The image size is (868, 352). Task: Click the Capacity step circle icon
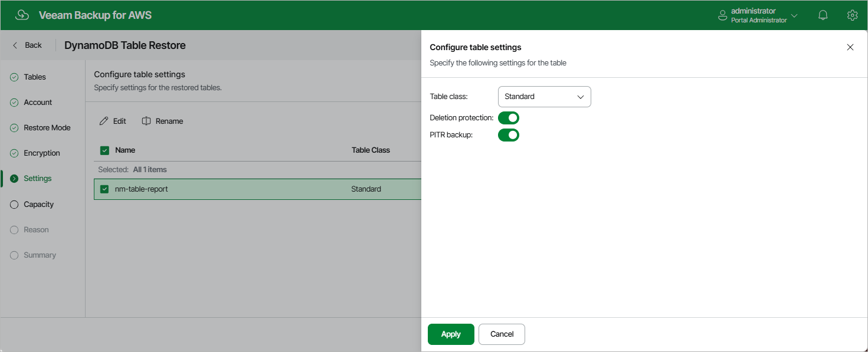pyautogui.click(x=14, y=205)
